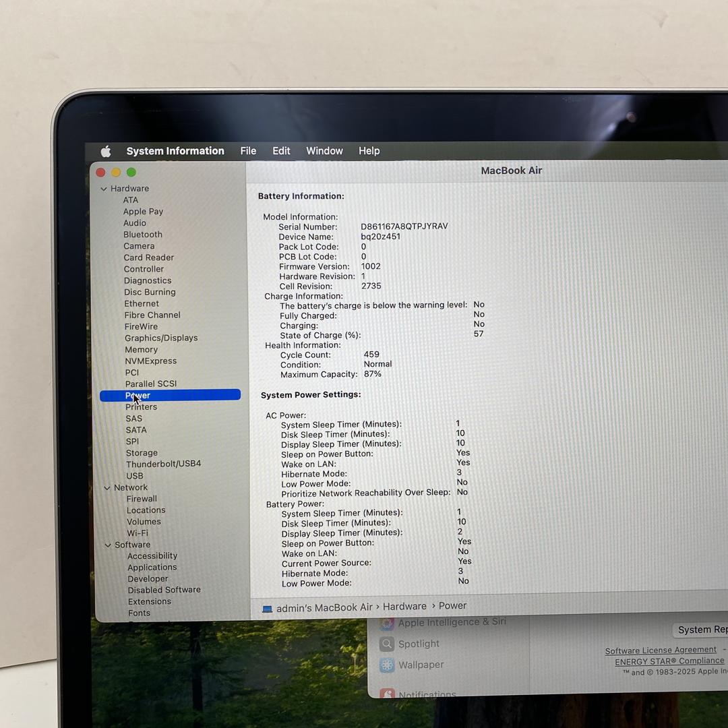
Task: Select Thunderbolt/USB4 in the sidebar
Action: point(163,464)
